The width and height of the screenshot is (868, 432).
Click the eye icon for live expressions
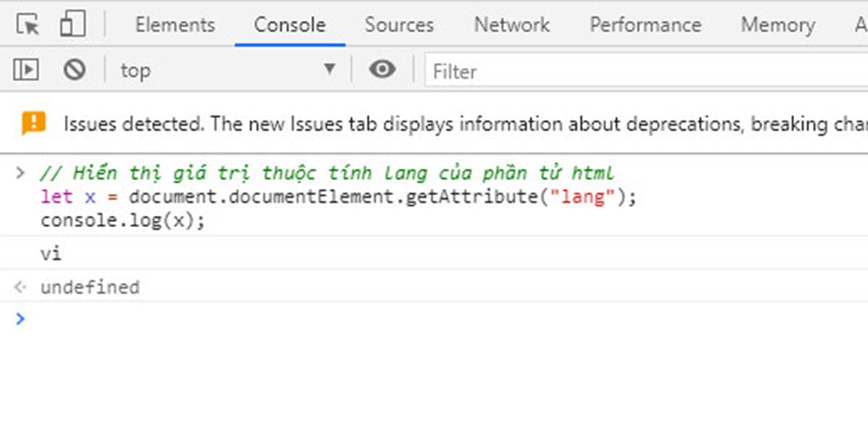pyautogui.click(x=382, y=69)
